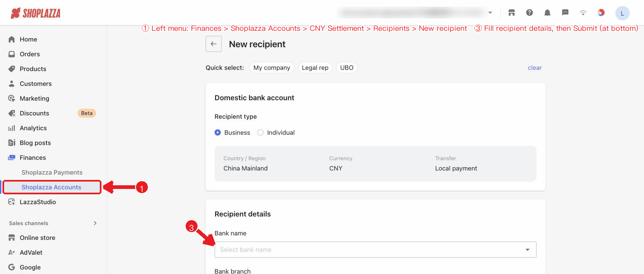Click the Finances wallet icon
This screenshot has height=274, width=644.
tap(11, 158)
